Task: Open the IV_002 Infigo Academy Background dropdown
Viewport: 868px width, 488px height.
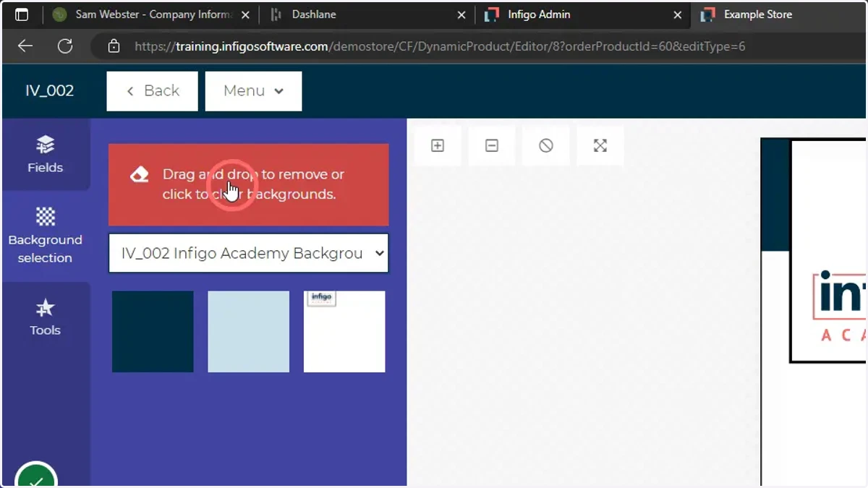Action: click(x=249, y=253)
